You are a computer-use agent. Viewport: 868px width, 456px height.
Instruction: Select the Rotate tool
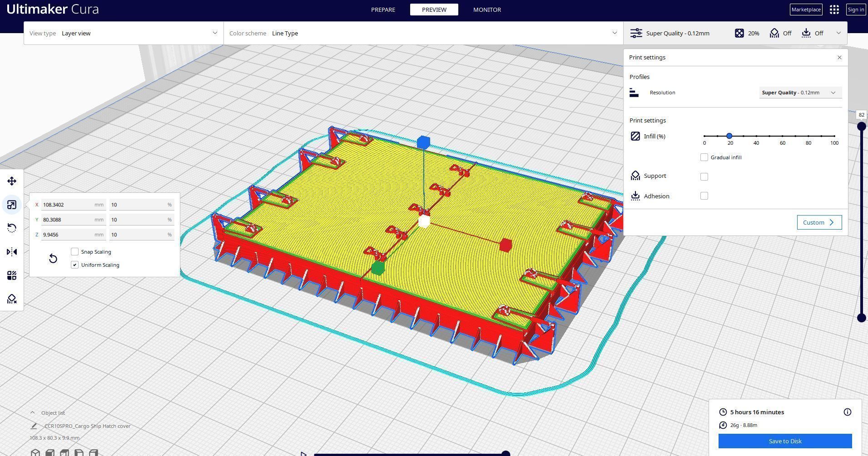12,228
